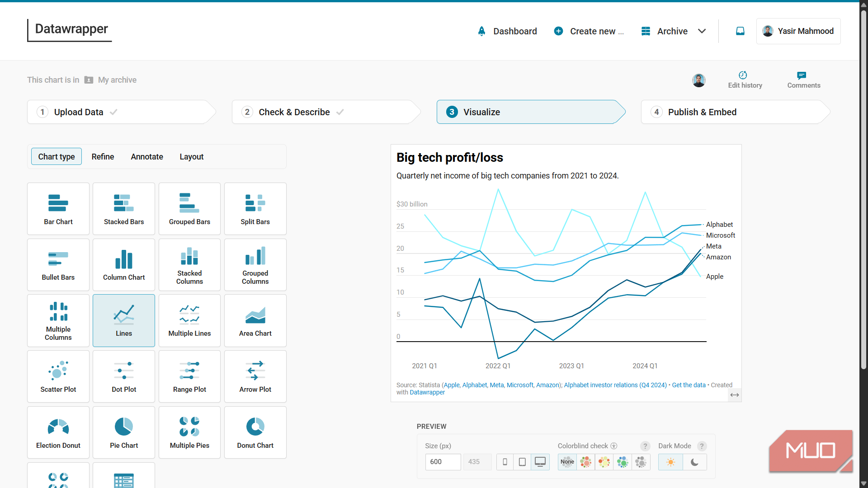Viewport: 868px width, 488px height.
Task: Select the Scatter Plot chart type
Action: click(x=58, y=376)
